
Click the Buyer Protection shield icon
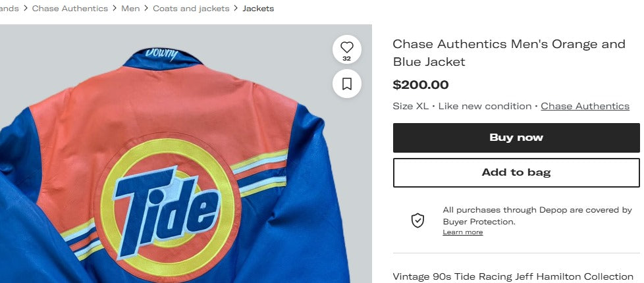coord(417,220)
